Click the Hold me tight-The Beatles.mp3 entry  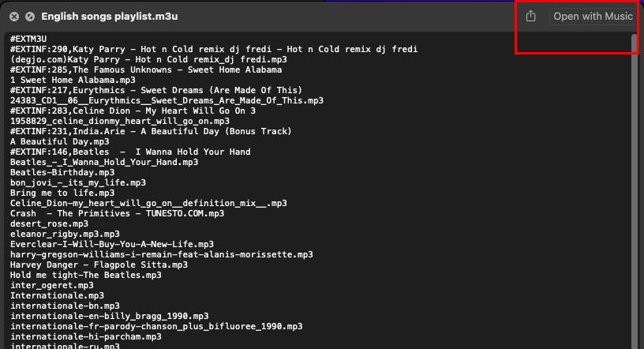pos(86,276)
